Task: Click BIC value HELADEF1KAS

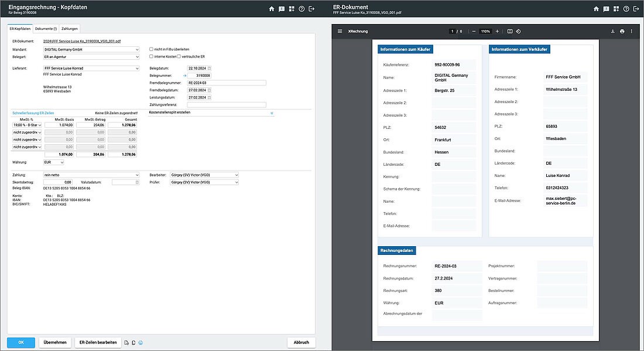Action: click(x=54, y=205)
